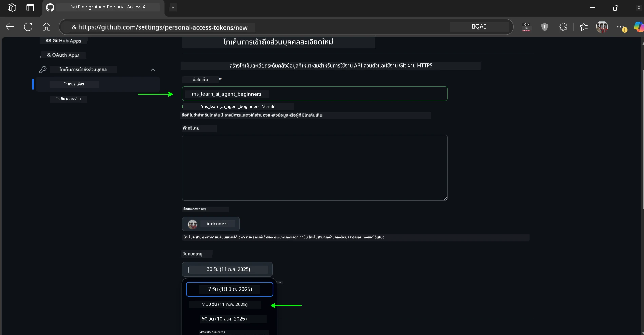Open the Favorites star icon
The width and height of the screenshot is (644, 335).
(x=584, y=27)
